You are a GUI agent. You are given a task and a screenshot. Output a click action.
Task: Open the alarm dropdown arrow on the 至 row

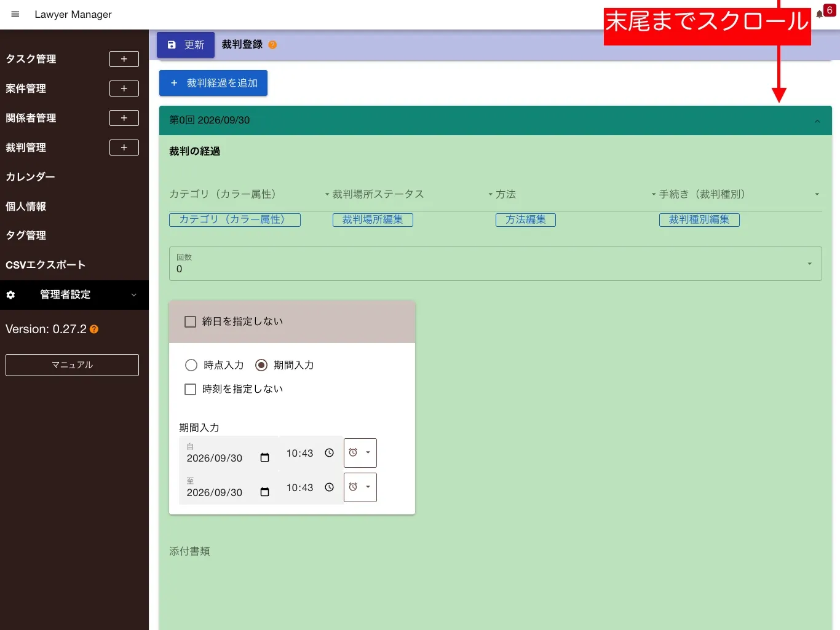pos(368,487)
